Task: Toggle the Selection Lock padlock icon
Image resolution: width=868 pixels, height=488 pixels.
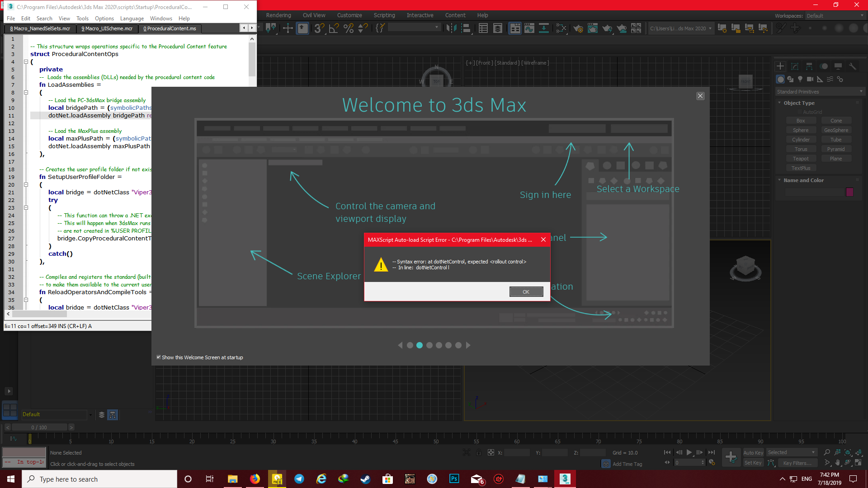Action: pyautogui.click(x=479, y=452)
